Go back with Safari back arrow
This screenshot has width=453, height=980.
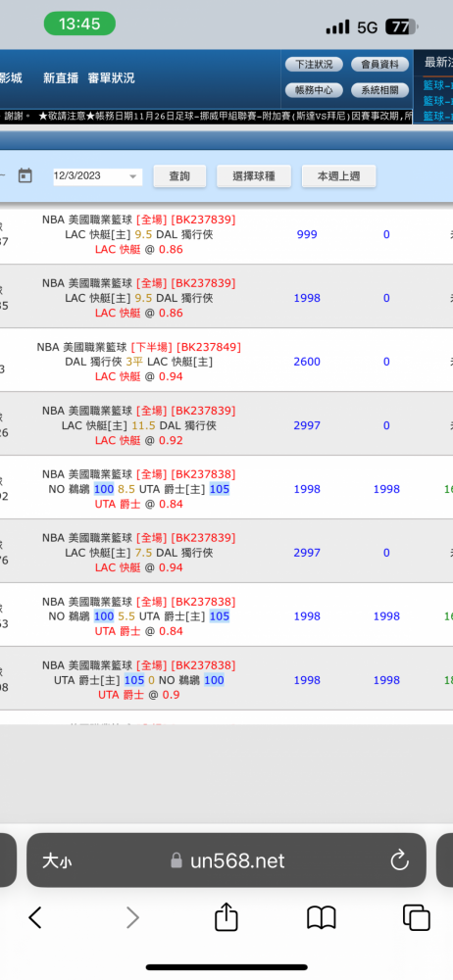35,917
